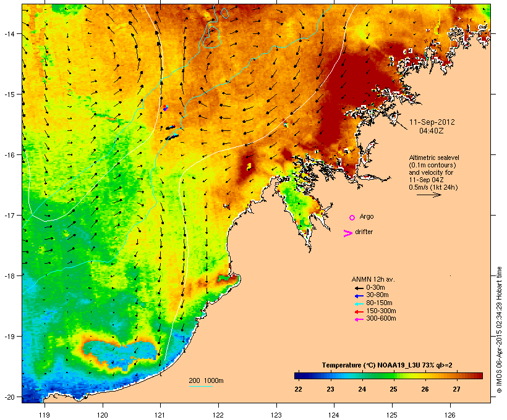This screenshot has width=507, height=420.
Task: Click the Altimetric sealevel label
Action: (x=434, y=157)
